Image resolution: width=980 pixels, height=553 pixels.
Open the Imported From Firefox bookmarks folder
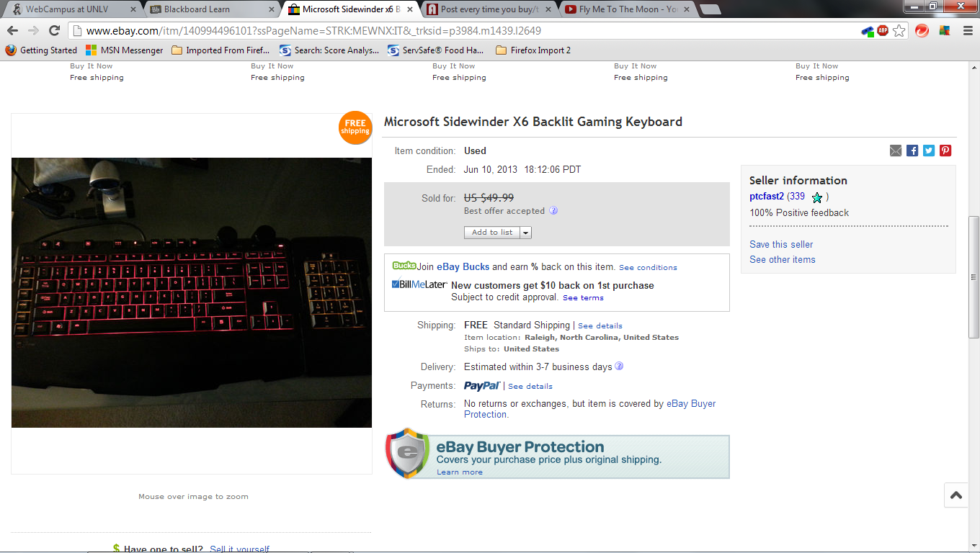(220, 50)
